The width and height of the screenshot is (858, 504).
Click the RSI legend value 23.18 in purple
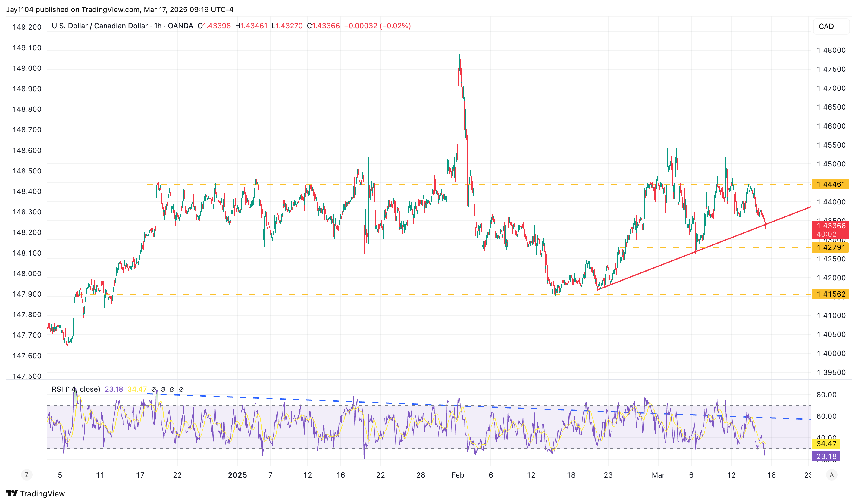(x=114, y=389)
